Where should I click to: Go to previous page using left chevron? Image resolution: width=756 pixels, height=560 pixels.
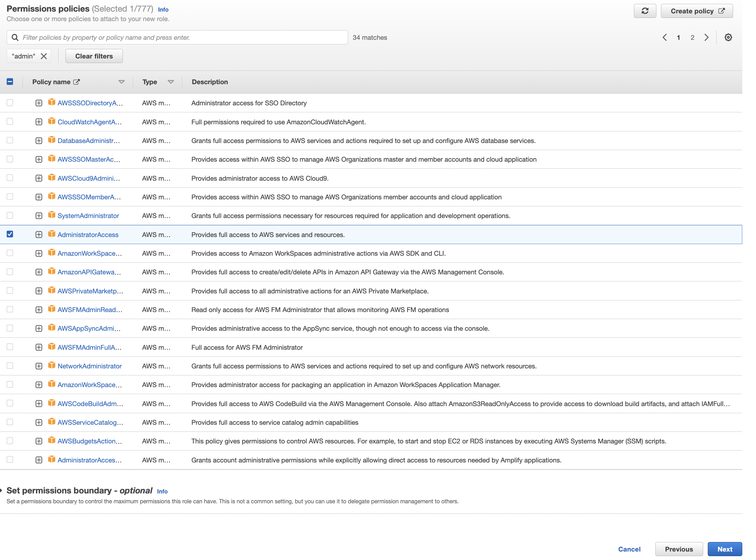[664, 37]
